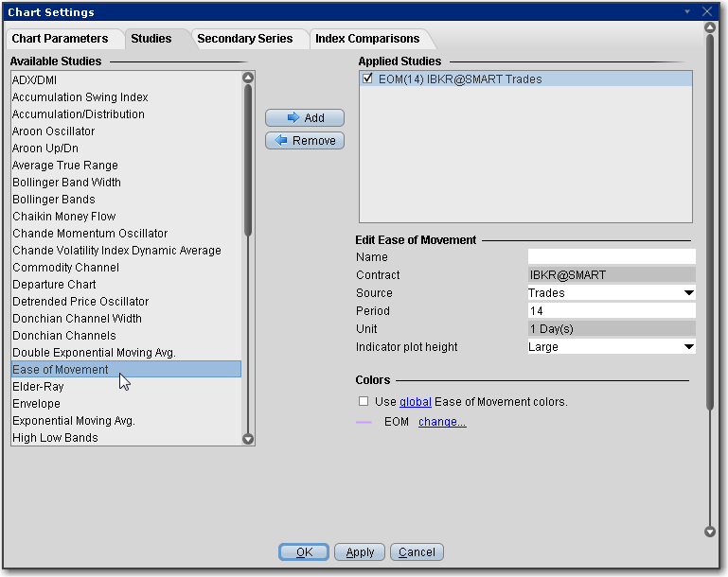
Task: Open the title bar dropdown menu arrow
Action: (x=688, y=11)
